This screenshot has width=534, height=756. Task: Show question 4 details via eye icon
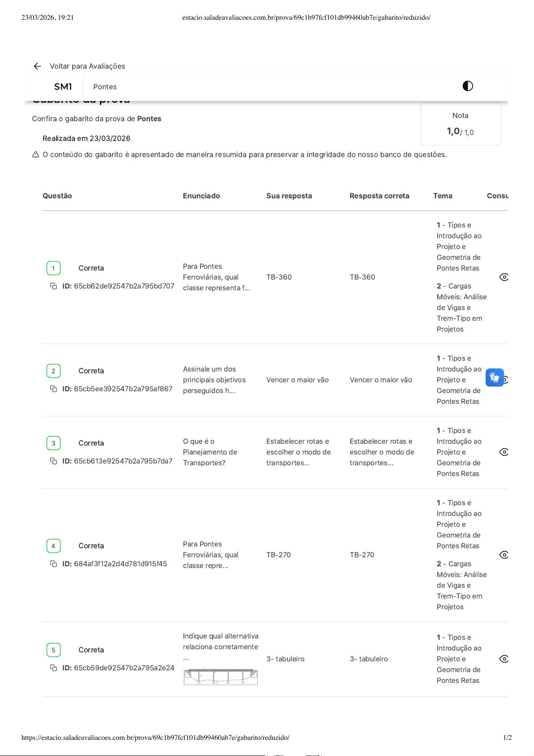pyautogui.click(x=504, y=555)
